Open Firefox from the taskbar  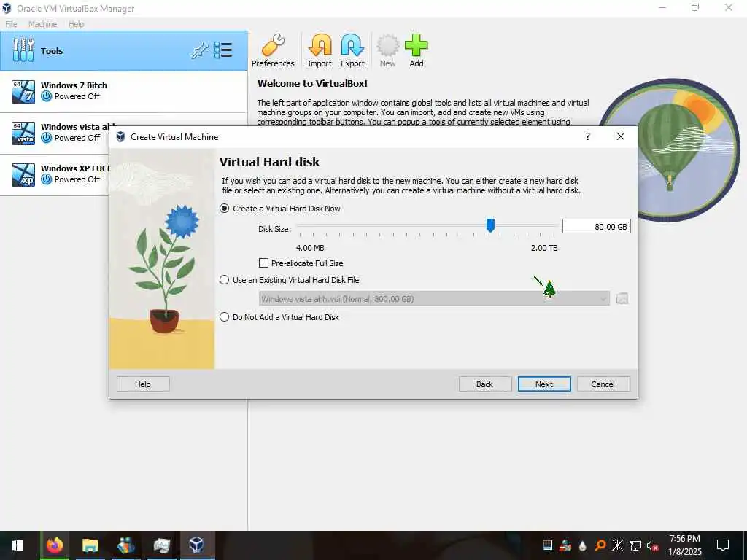(54, 545)
